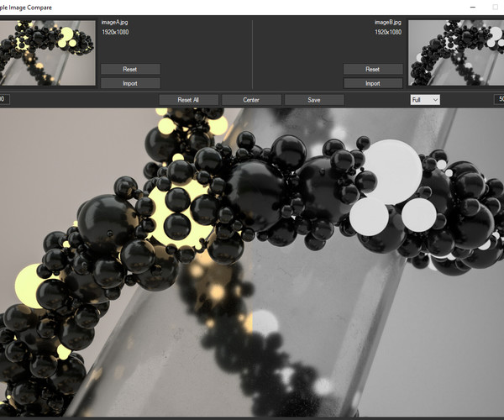Click the imageB.jpg file name label
Image resolution: width=504 pixels, height=420 pixels.
(388, 22)
